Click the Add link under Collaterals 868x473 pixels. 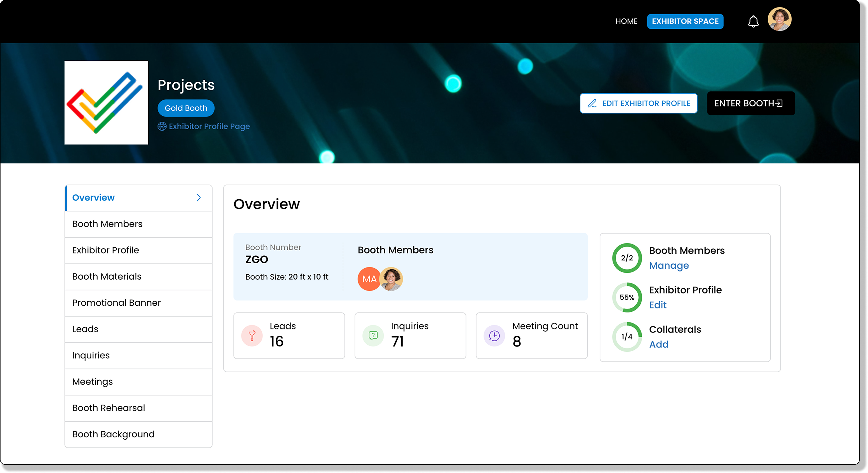(659, 344)
